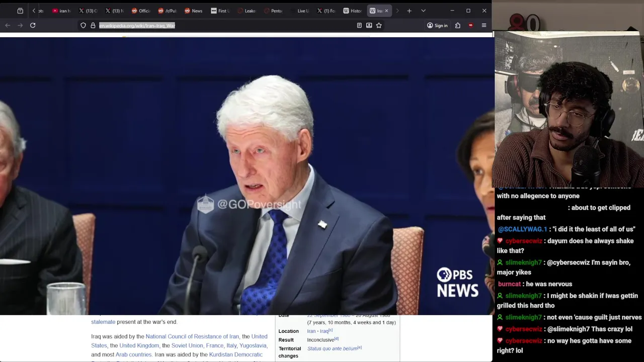Click the browser Forward arrow button
This screenshot has height=362, width=644.
20,25
